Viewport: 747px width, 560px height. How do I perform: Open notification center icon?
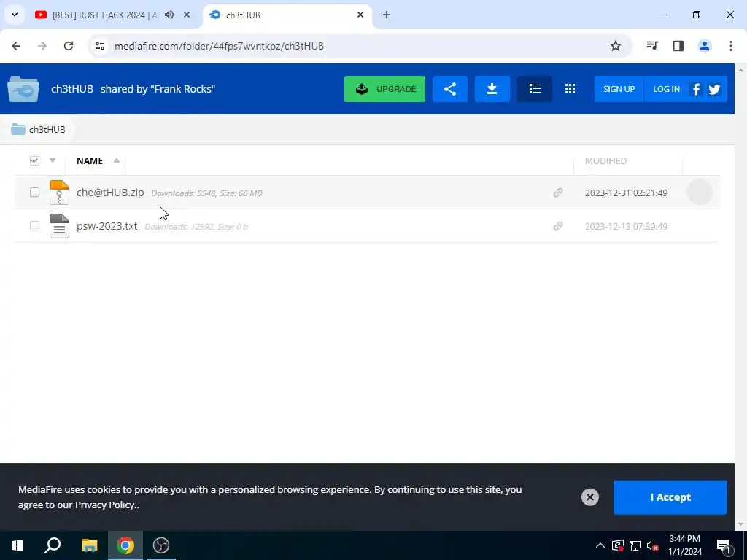tap(724, 545)
